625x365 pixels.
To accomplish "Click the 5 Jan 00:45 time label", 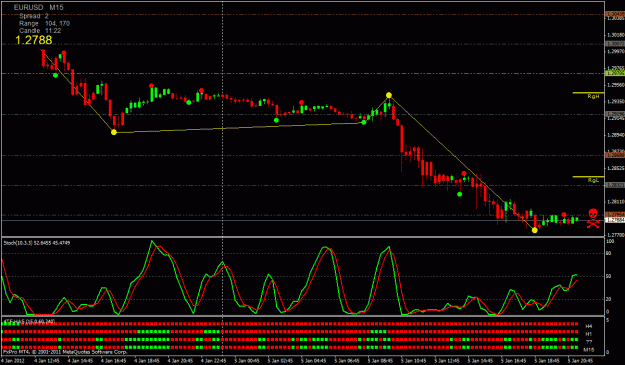I will [x=247, y=361].
